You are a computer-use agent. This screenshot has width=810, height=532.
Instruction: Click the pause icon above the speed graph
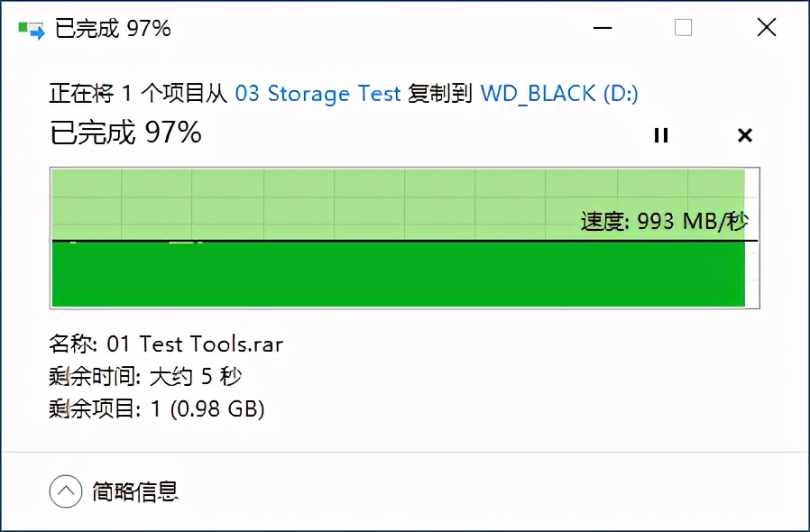point(661,135)
